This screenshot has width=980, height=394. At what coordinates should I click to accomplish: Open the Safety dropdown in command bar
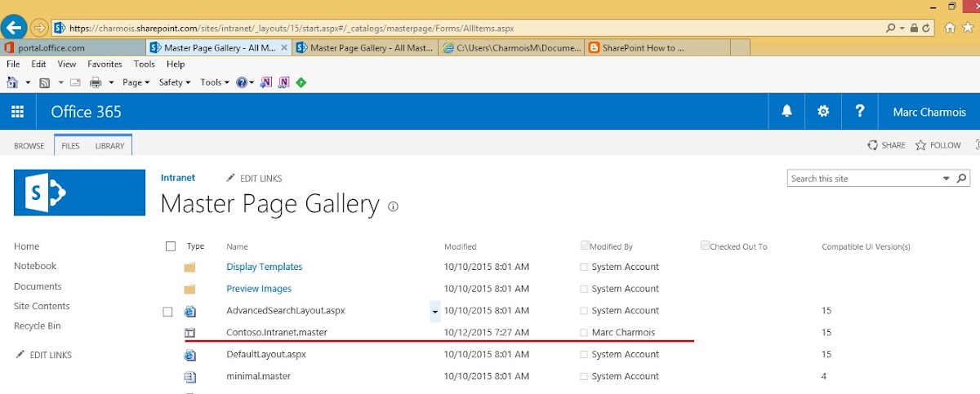coord(174,82)
